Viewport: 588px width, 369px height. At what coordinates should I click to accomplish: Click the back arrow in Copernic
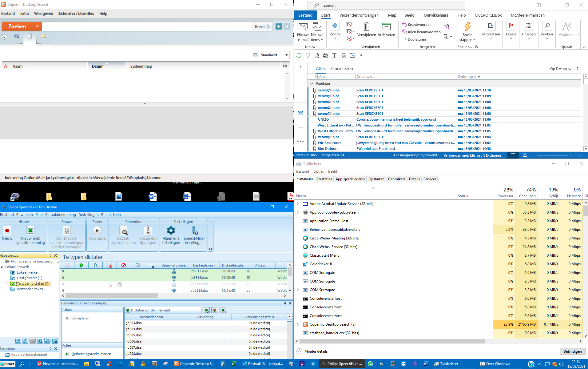point(279,26)
